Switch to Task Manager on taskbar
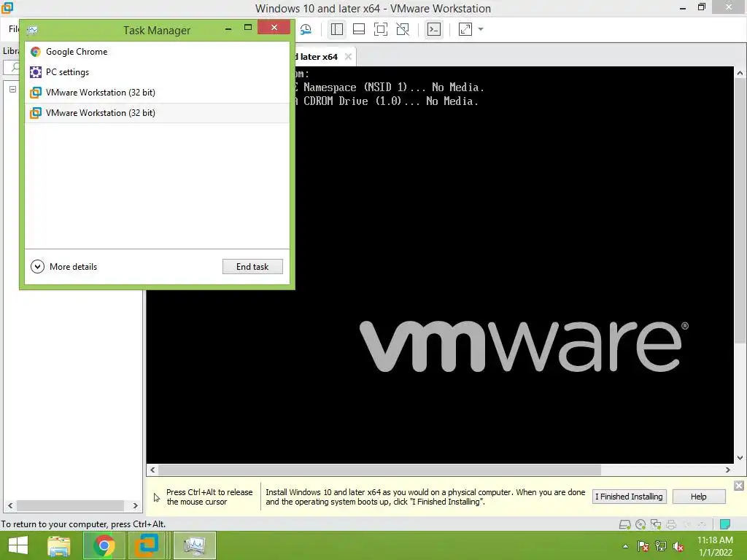The image size is (747, 560). 194,545
